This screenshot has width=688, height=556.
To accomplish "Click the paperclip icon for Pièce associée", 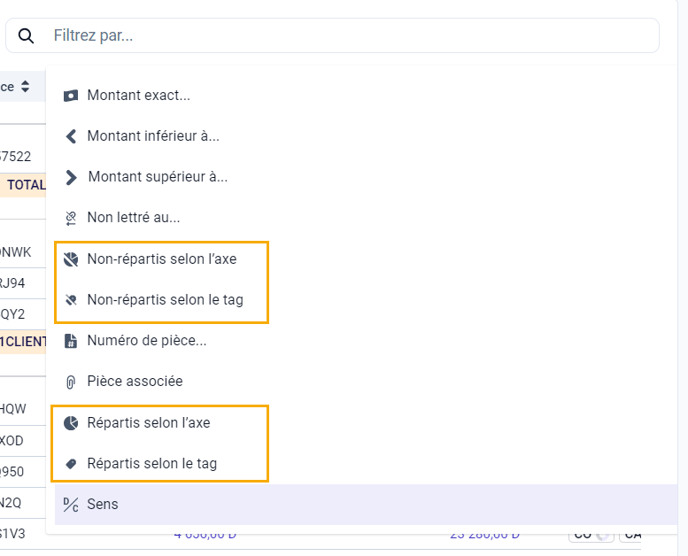I will click(71, 382).
